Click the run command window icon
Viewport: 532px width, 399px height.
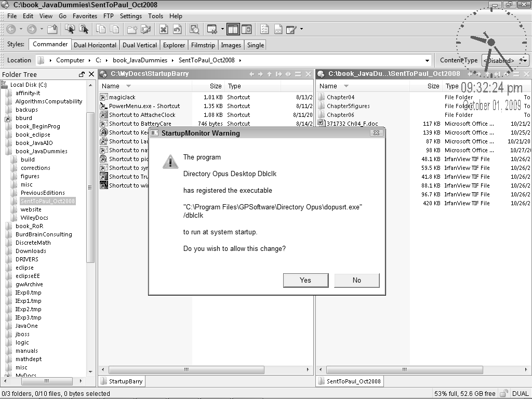(x=212, y=30)
